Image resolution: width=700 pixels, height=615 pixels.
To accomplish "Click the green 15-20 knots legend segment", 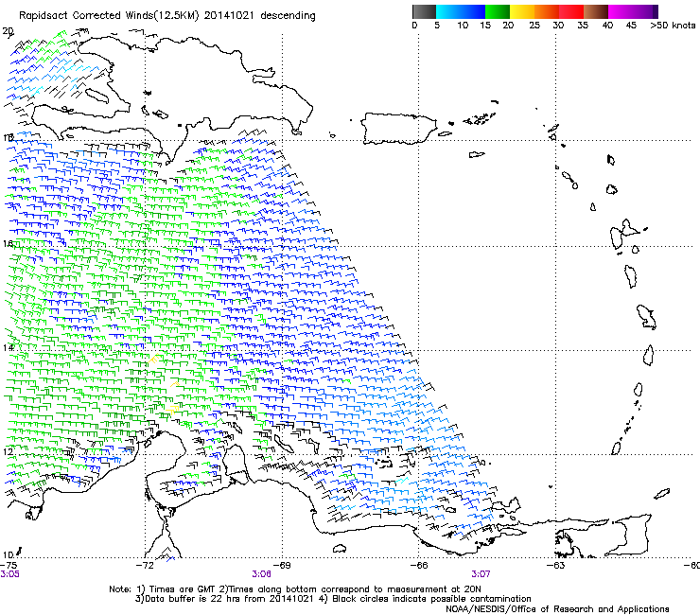I will 498,11.
